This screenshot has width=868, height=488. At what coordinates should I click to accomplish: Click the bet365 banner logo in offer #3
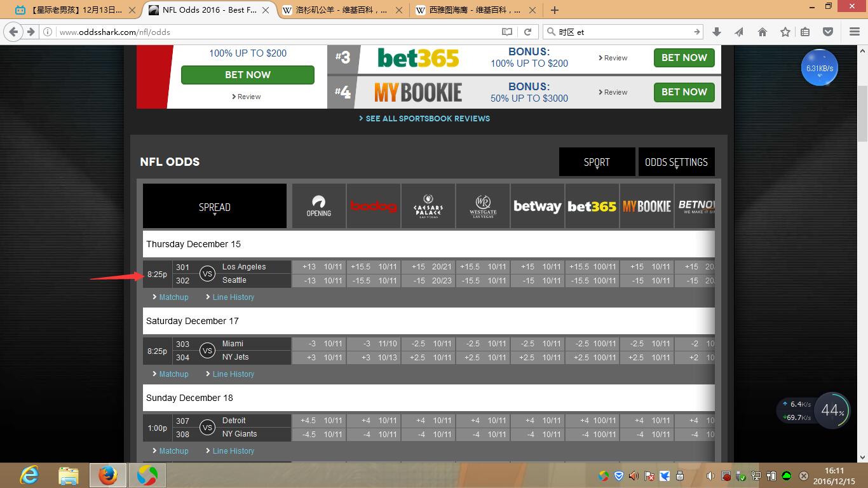click(x=418, y=58)
